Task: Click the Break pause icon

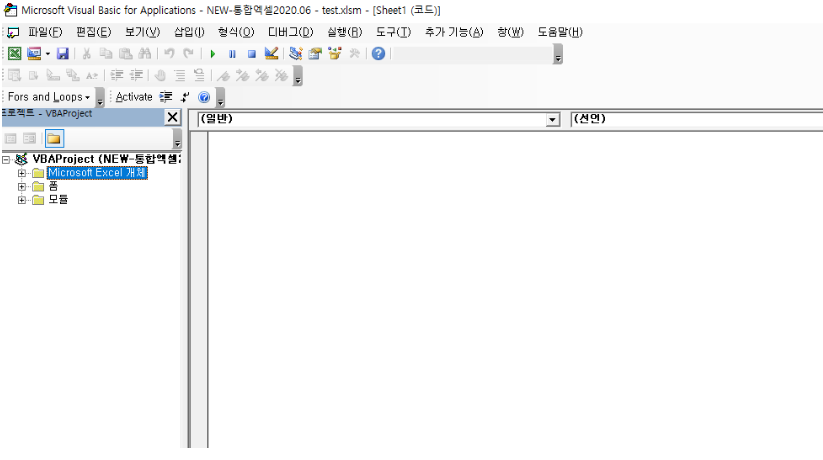Action: [232, 54]
